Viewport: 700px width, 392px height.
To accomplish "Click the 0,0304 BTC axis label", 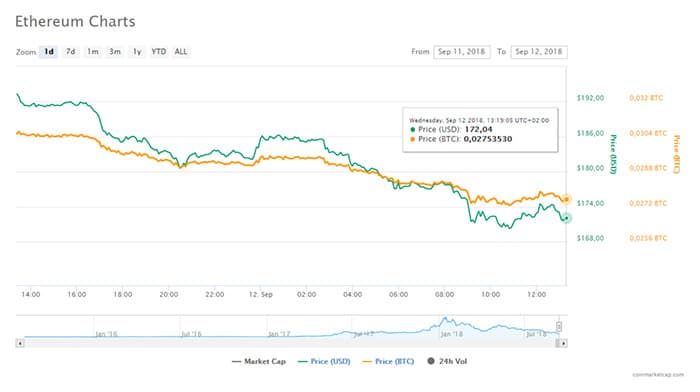I will click(x=648, y=133).
